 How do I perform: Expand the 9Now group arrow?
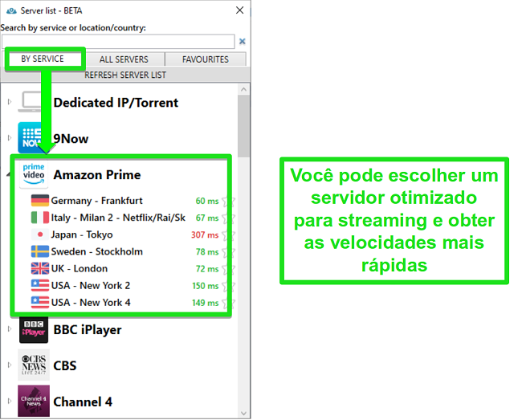10,137
